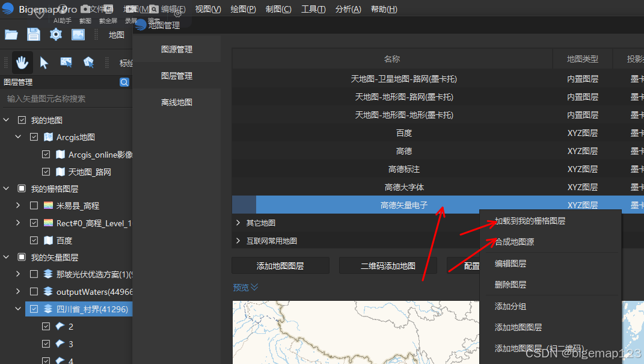Image resolution: width=644 pixels, height=364 pixels.
Task: Open settings with the gear icon
Action: (x=55, y=34)
